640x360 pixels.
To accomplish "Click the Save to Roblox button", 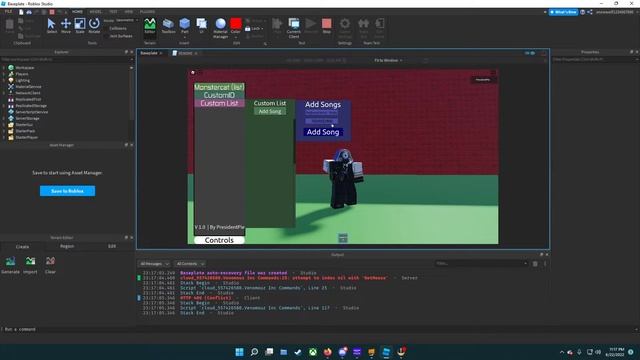I will pyautogui.click(x=67, y=191).
